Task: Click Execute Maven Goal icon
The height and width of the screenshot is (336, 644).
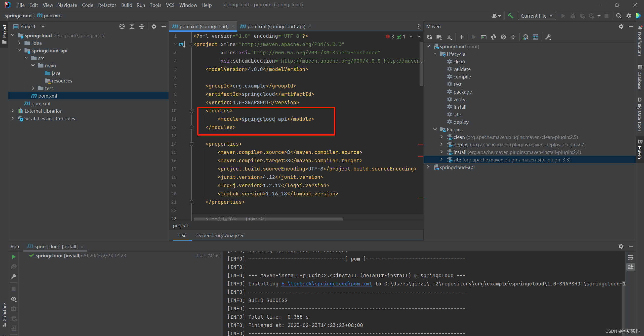Action: coord(484,37)
